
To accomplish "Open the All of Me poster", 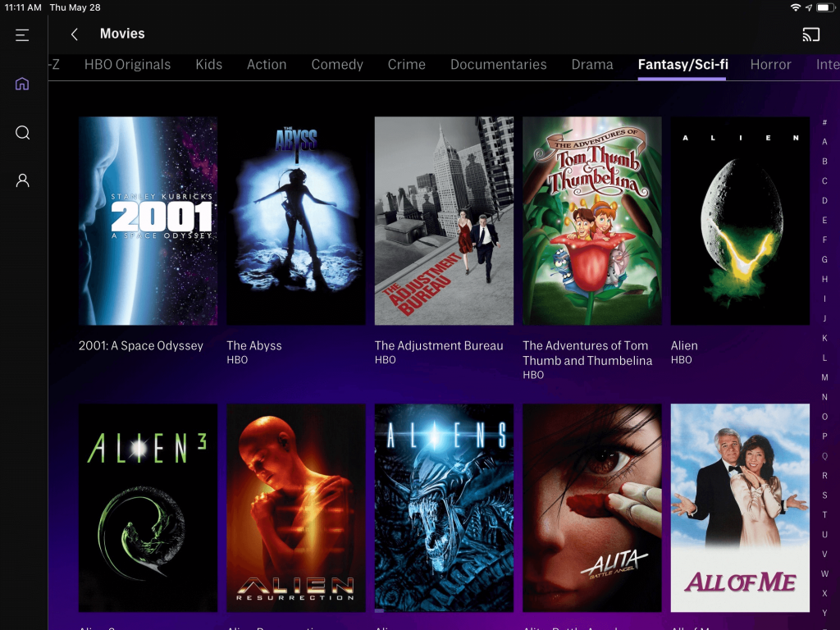I will point(740,508).
